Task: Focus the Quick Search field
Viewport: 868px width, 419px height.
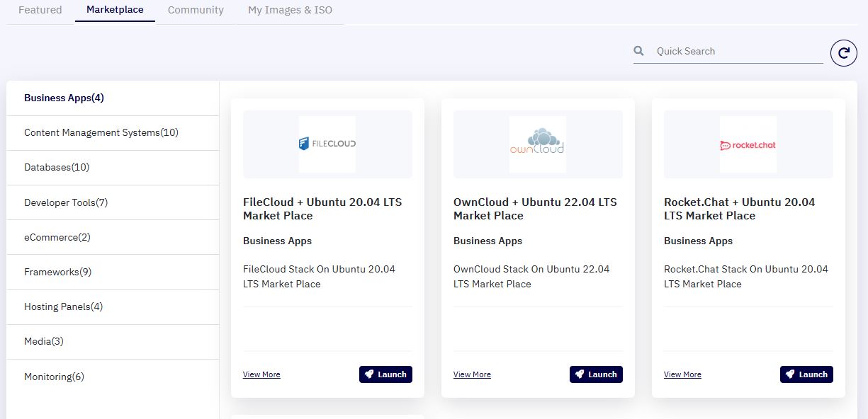Action: click(738, 51)
